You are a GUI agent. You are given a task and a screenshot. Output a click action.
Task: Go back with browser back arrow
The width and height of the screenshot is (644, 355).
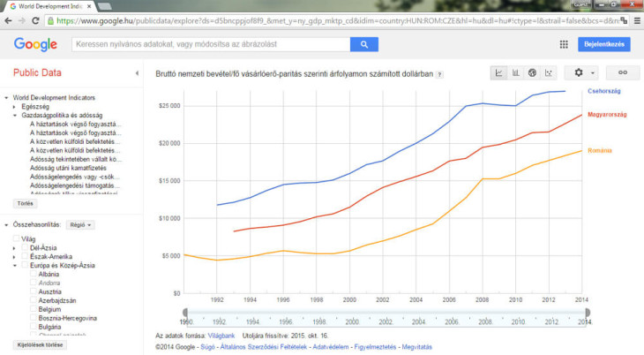(x=8, y=20)
